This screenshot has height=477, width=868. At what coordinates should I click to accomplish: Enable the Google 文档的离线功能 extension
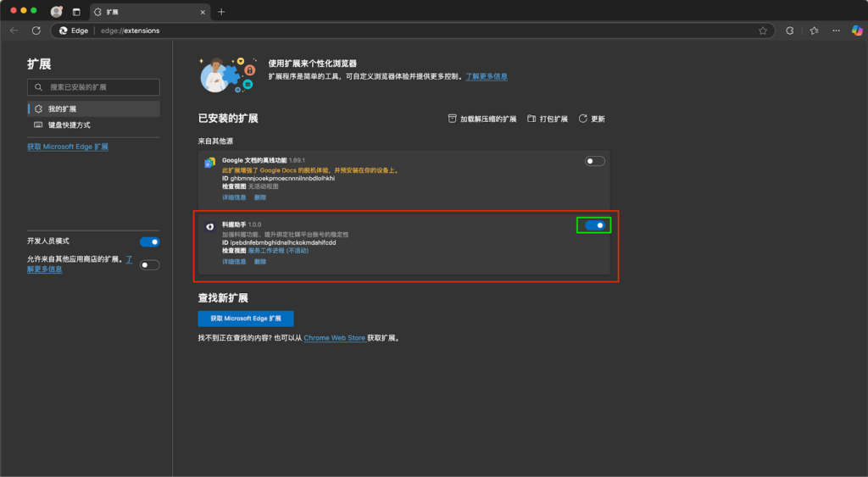click(595, 161)
